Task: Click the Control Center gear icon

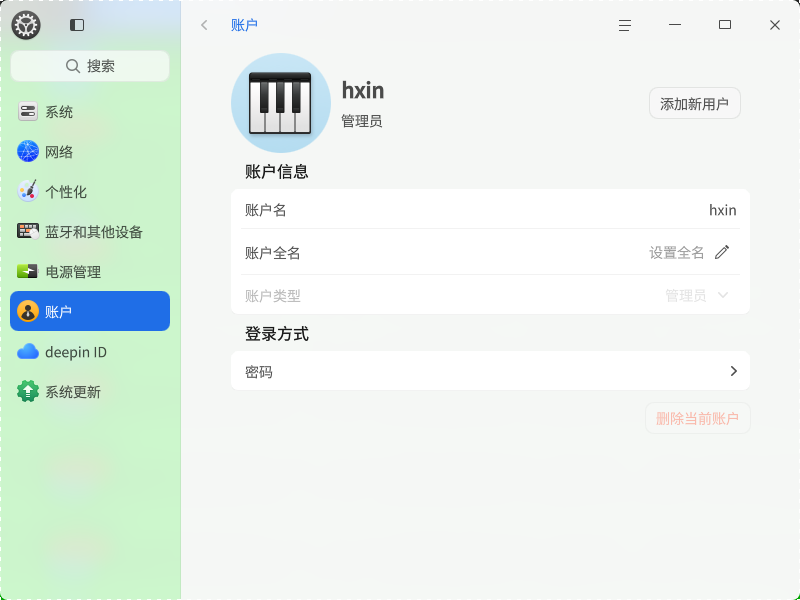Action: coord(26,25)
